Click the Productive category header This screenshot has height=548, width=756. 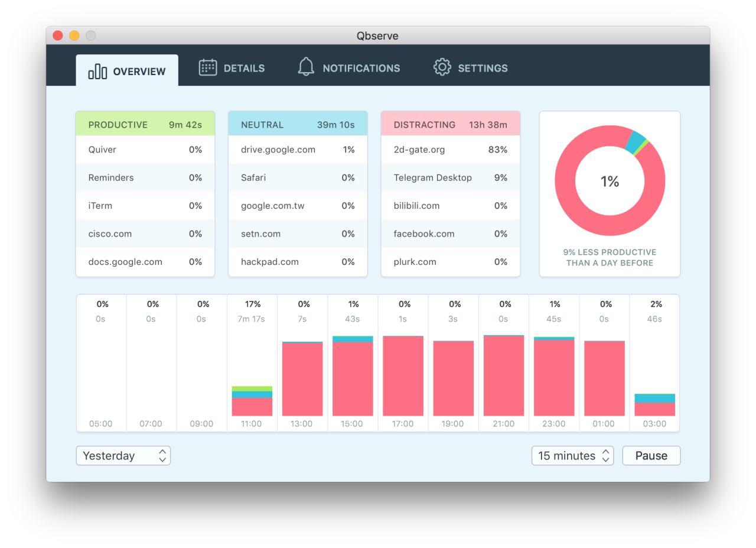click(x=145, y=125)
